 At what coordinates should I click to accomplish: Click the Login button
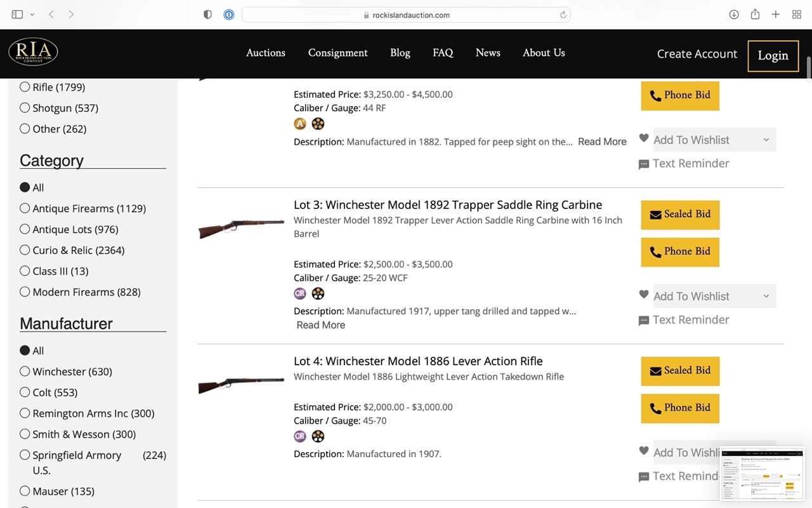pos(773,56)
